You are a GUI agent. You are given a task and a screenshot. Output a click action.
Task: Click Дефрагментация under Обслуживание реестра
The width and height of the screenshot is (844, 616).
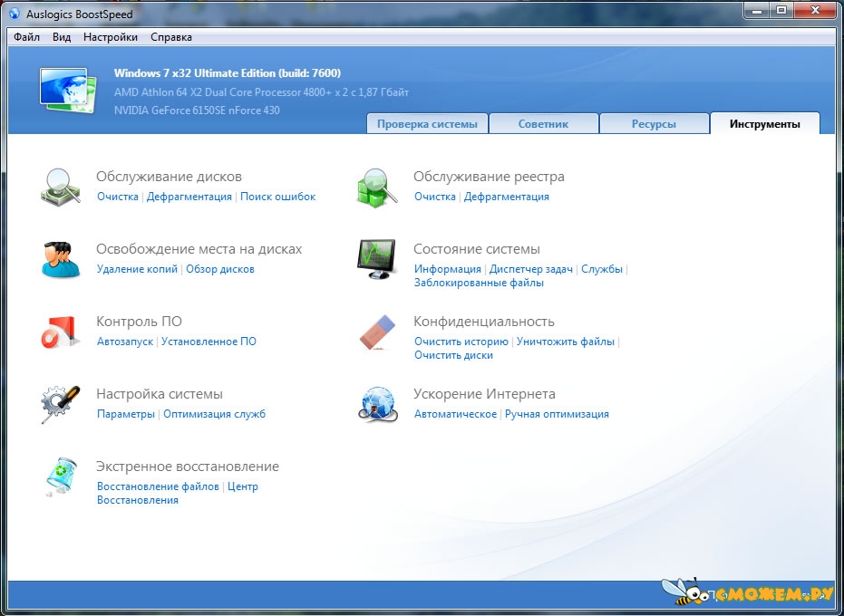pos(507,197)
